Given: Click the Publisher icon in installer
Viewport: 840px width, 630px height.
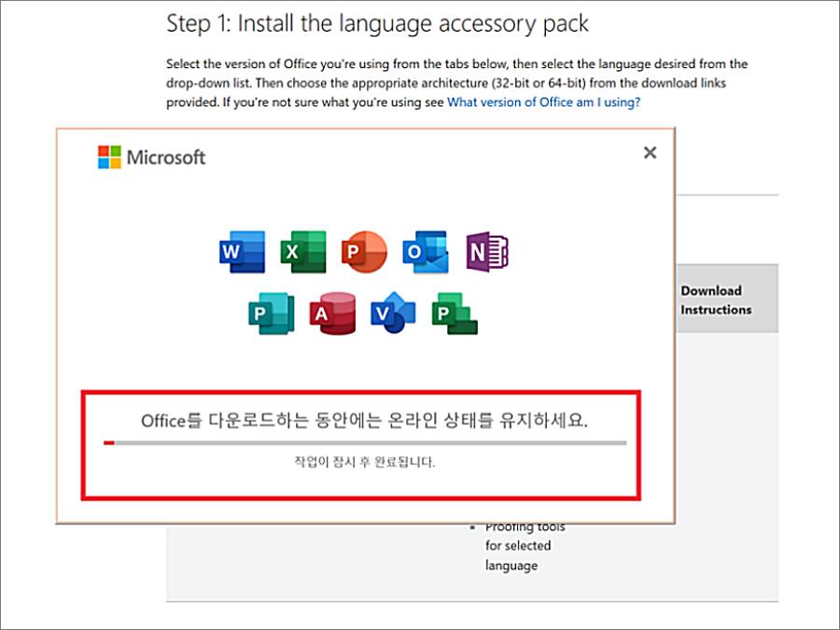Looking at the screenshot, I should point(272,314).
